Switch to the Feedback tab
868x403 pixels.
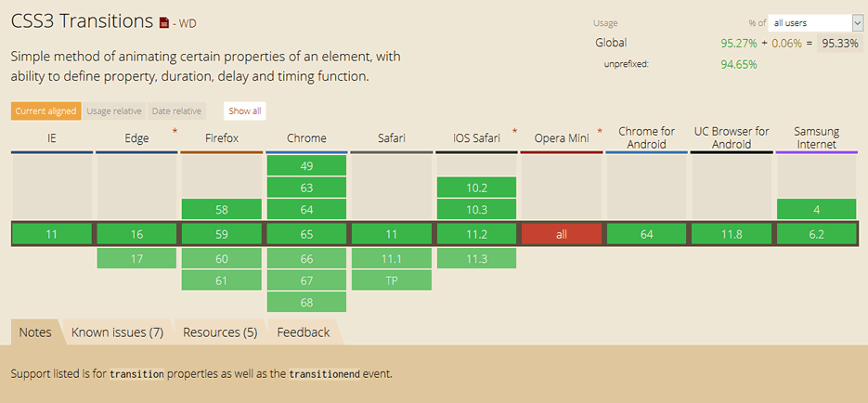tap(304, 332)
